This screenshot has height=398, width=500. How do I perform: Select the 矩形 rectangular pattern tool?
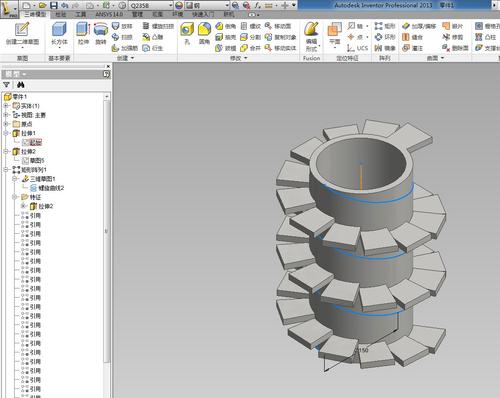[x=385, y=26]
